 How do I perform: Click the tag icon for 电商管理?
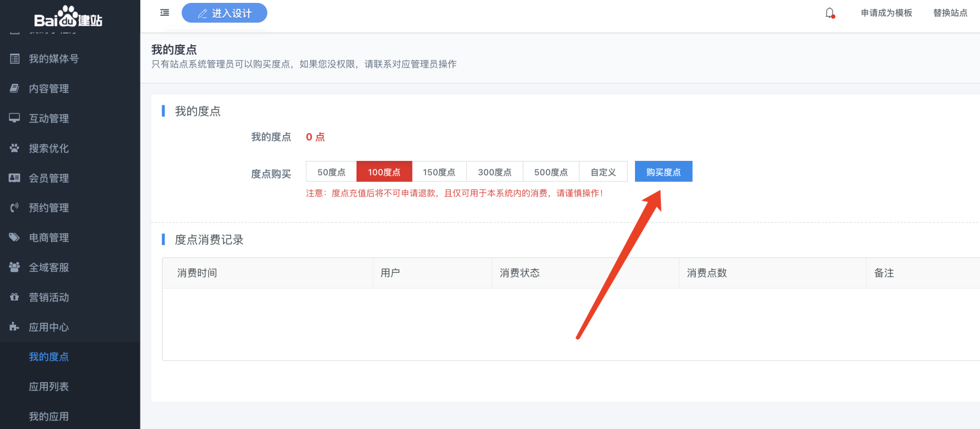pos(15,237)
